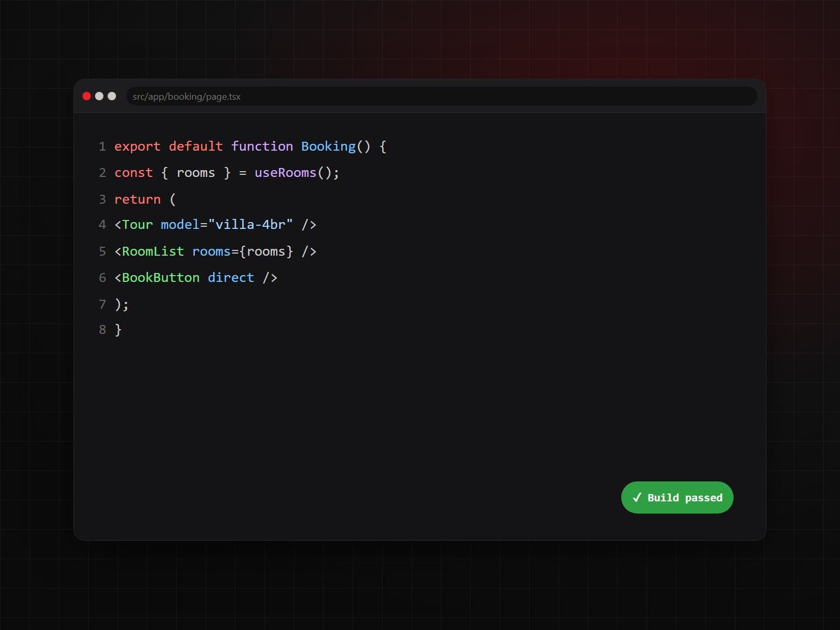Click the closing ');' on line 7
The width and height of the screenshot is (840, 630).
[x=122, y=304]
